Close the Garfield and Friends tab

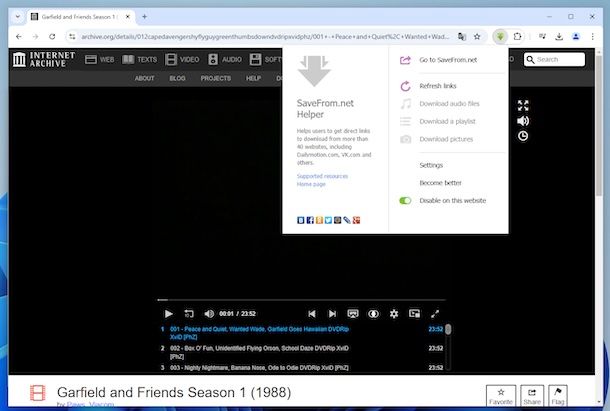point(128,17)
